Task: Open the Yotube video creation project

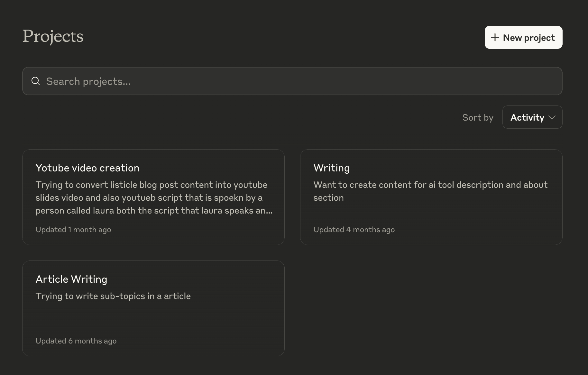Action: [x=87, y=168]
